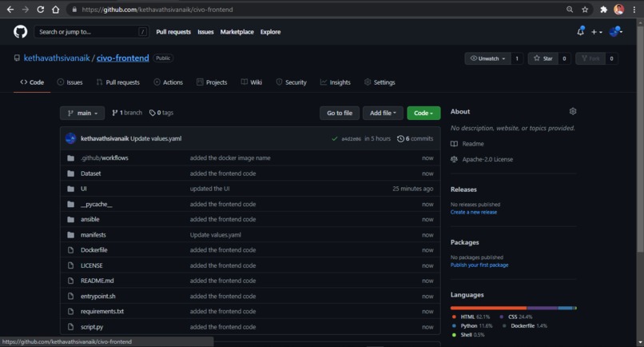
Task: Switch to the Projects tab
Action: (212, 82)
